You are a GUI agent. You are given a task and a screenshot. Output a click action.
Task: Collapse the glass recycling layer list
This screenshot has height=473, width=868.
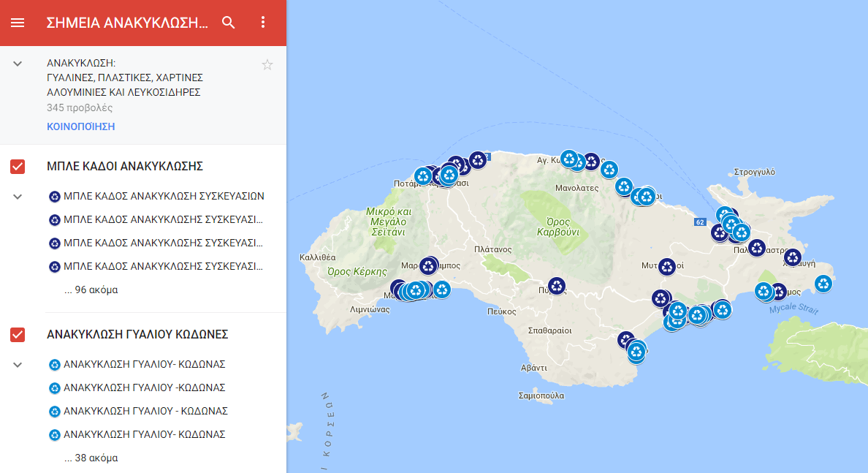pyautogui.click(x=18, y=364)
